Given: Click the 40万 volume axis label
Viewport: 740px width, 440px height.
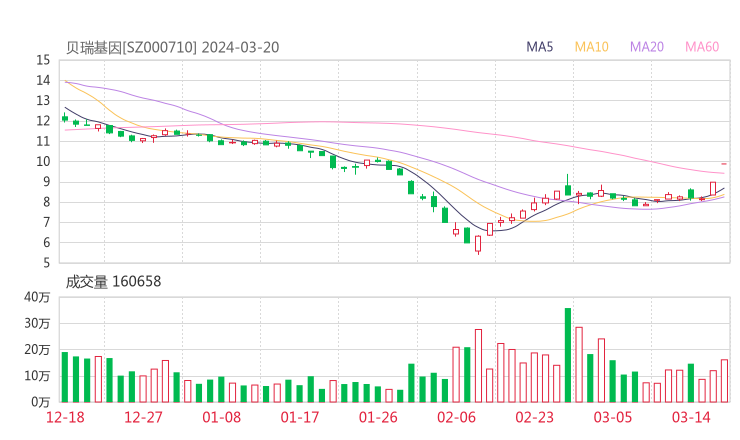Looking at the screenshot, I should click(37, 297).
